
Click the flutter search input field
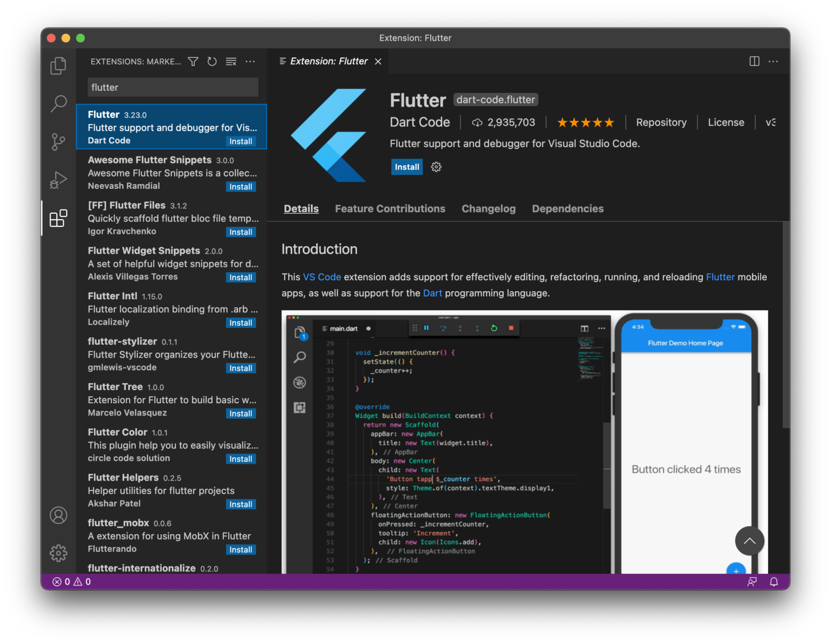click(x=172, y=87)
